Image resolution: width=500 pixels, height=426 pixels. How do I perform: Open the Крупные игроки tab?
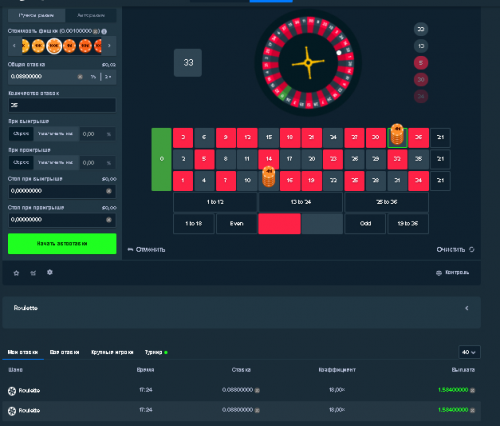112,352
